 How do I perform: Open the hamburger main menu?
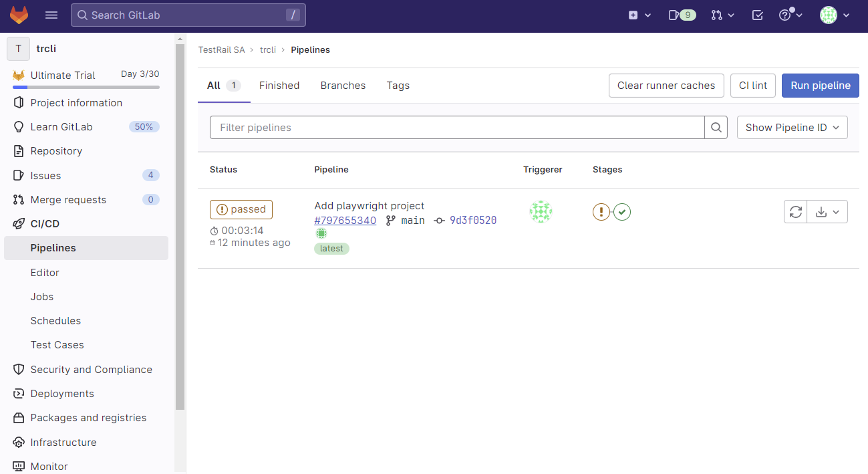point(51,15)
